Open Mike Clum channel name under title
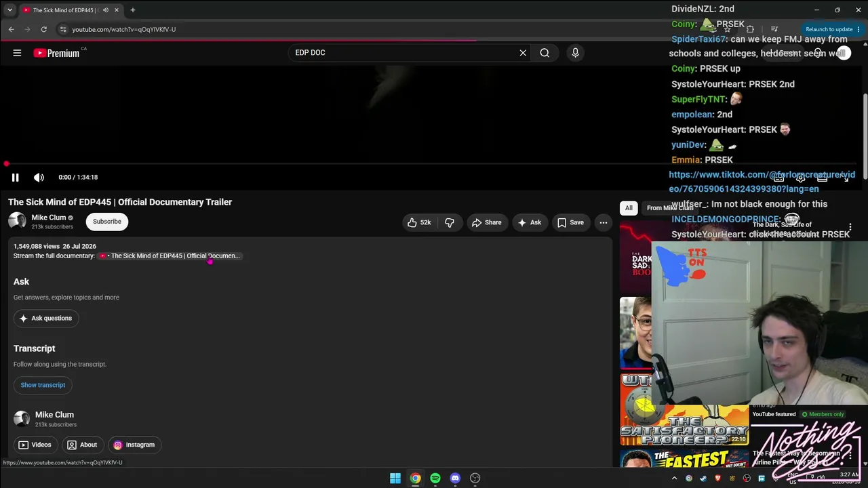This screenshot has width=868, height=488. [49, 218]
